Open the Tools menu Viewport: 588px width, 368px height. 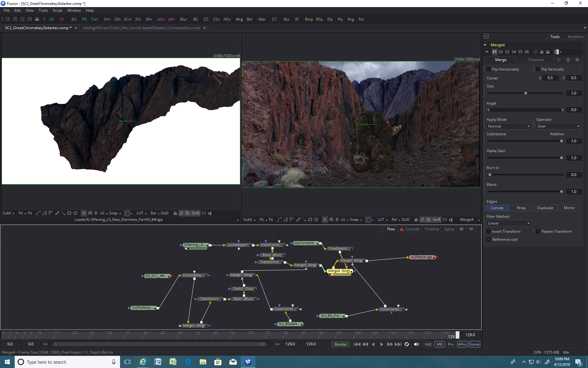[43, 10]
